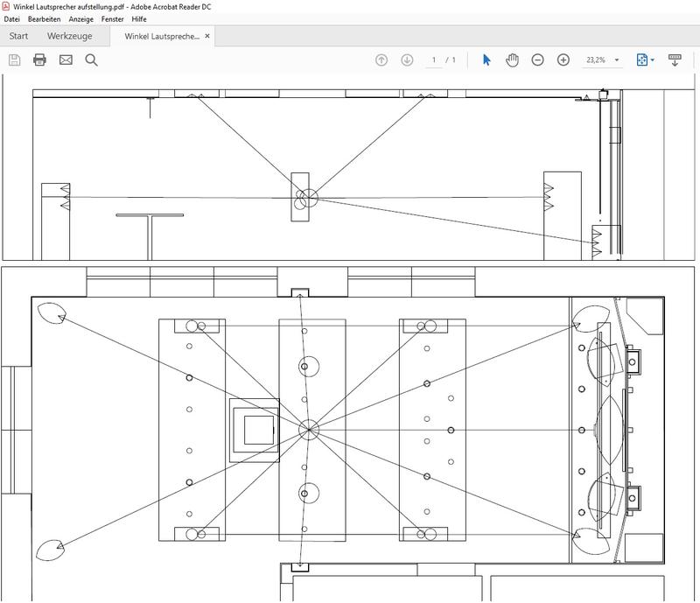
Task: Activate the hand pan tool
Action: 513,60
